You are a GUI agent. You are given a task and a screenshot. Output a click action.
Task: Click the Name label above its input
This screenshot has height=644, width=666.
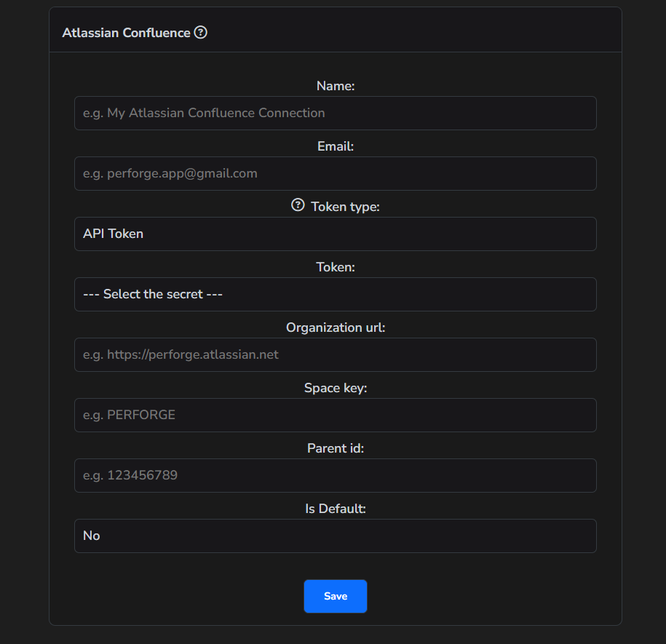tap(335, 85)
